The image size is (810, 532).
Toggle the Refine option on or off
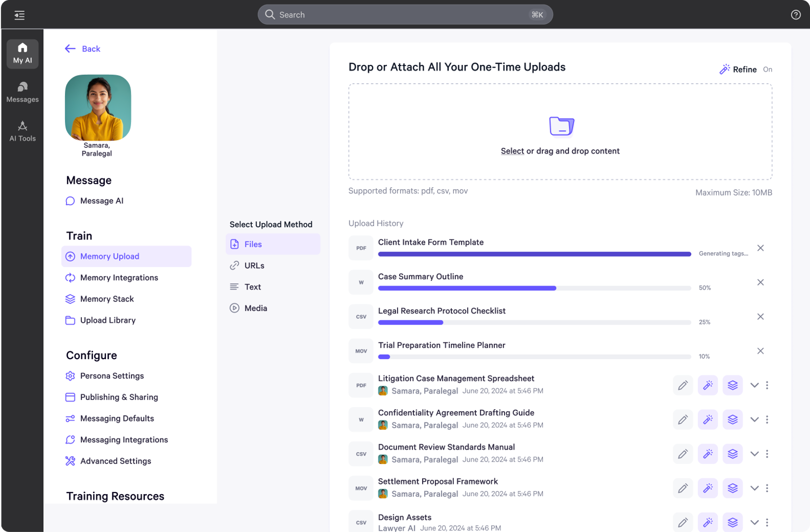point(767,69)
